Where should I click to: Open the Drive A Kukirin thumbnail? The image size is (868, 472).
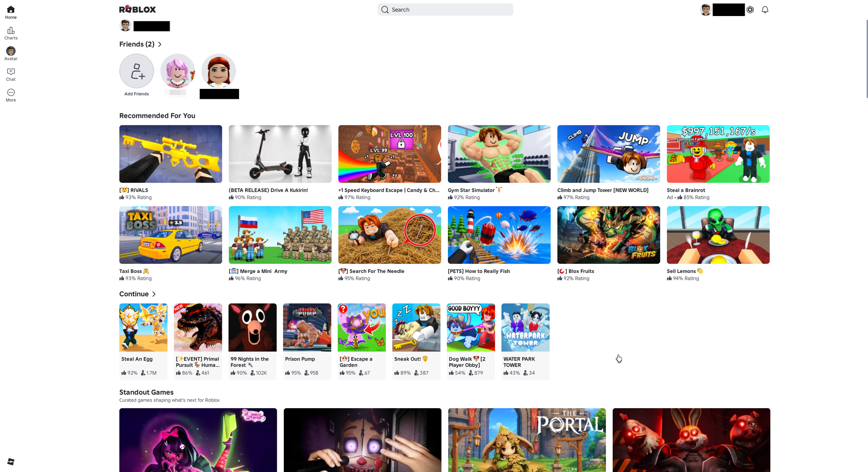(280, 154)
